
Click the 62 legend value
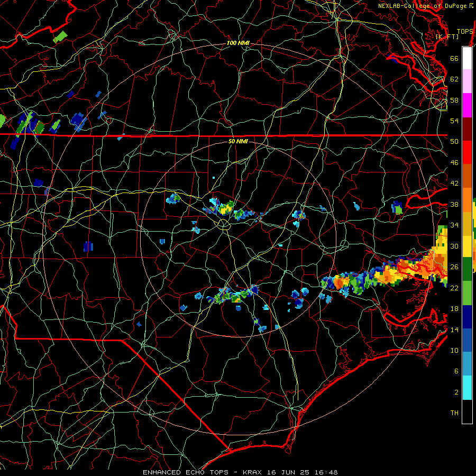tap(454, 79)
